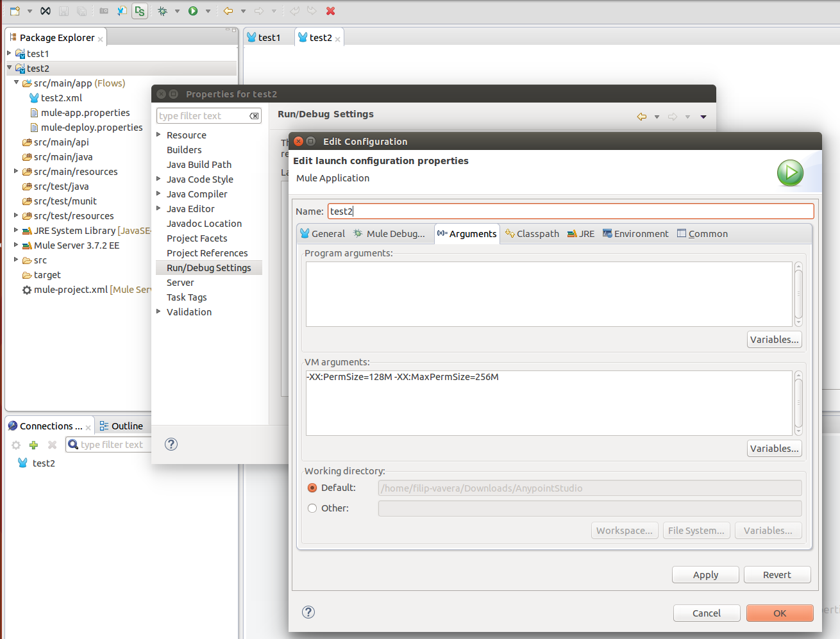Screen dimensions: 840x639
Task: Click the DataSense DS toolbar icon
Action: pos(140,11)
